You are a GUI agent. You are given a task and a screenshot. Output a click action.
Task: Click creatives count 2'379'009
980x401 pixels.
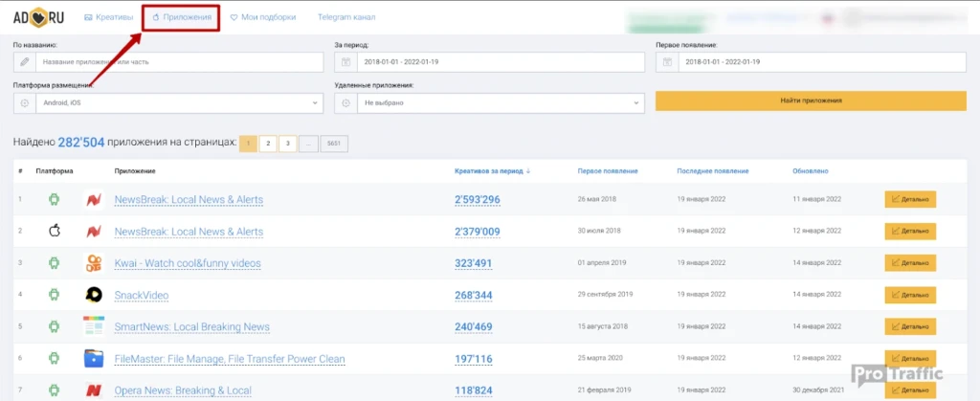pyautogui.click(x=478, y=232)
